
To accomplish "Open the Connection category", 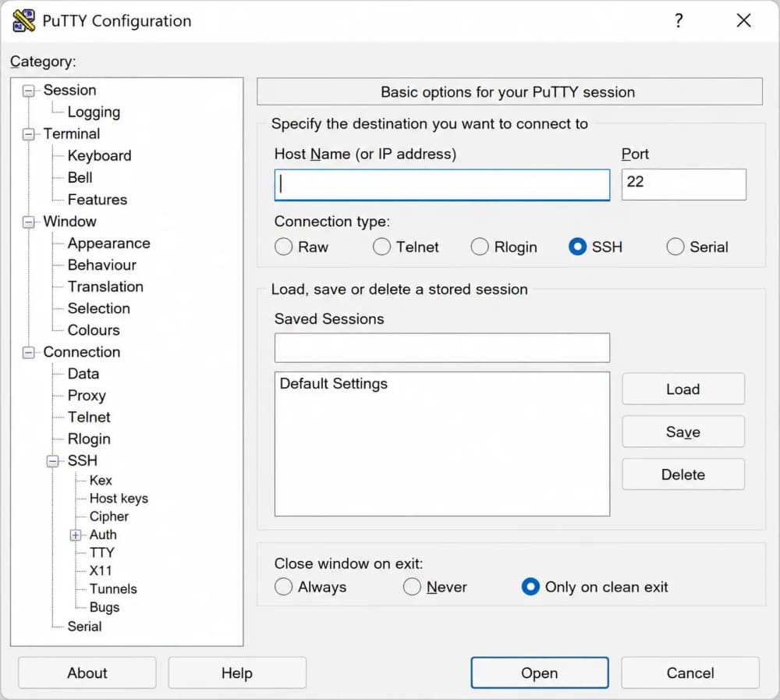I will 82,352.
